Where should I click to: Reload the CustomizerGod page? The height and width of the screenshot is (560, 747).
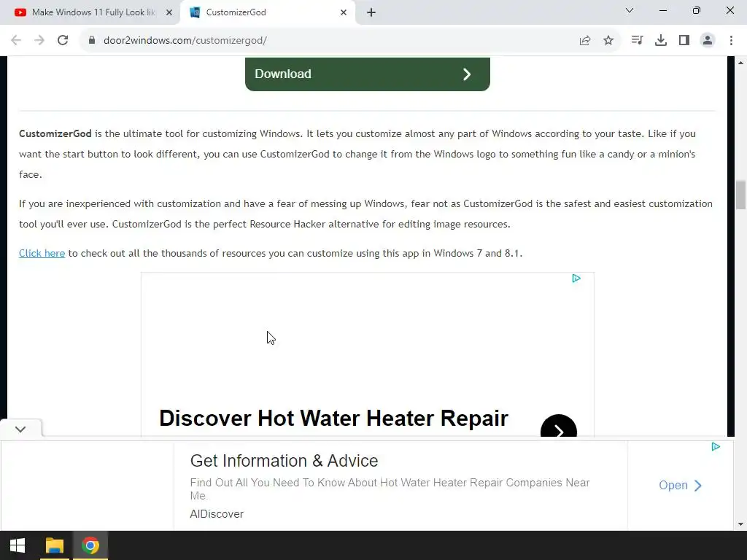click(63, 41)
